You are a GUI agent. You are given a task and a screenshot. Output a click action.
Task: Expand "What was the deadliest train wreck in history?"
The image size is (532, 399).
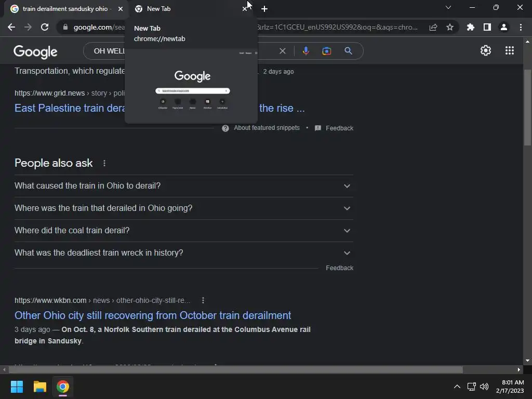click(x=183, y=253)
